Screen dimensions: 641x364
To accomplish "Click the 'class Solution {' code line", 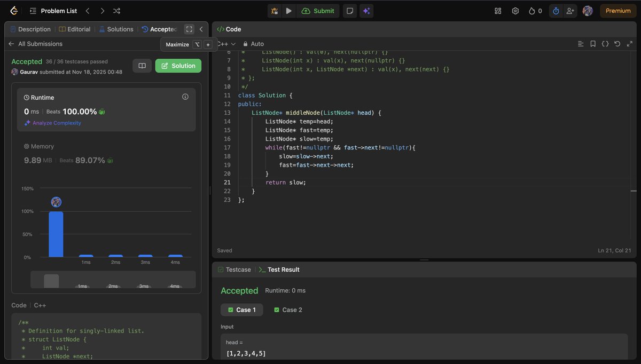I will pyautogui.click(x=265, y=96).
